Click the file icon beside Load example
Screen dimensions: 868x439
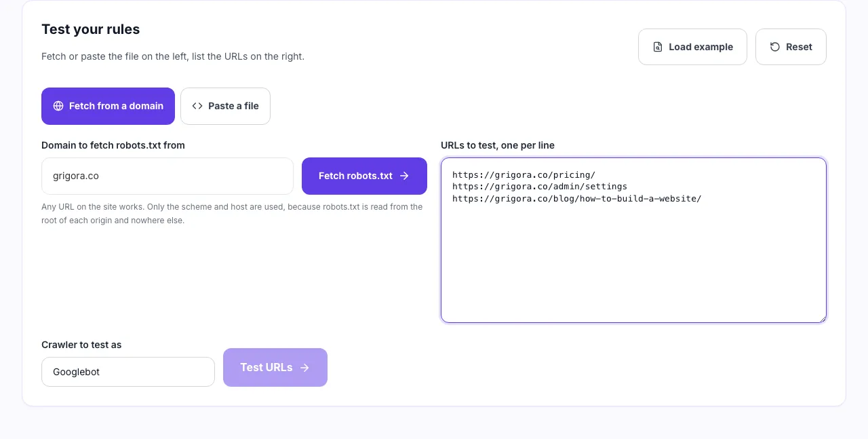658,47
